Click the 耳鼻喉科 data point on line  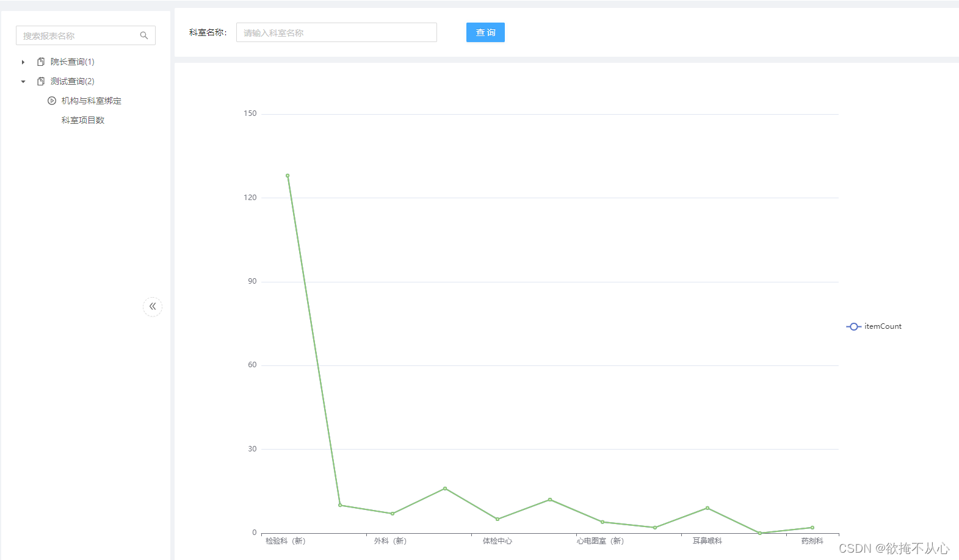(707, 508)
